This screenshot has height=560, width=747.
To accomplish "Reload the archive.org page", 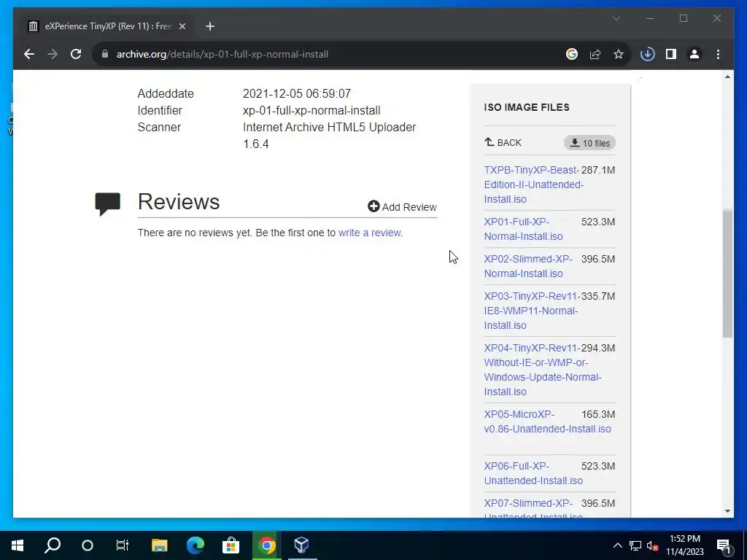I will (76, 54).
